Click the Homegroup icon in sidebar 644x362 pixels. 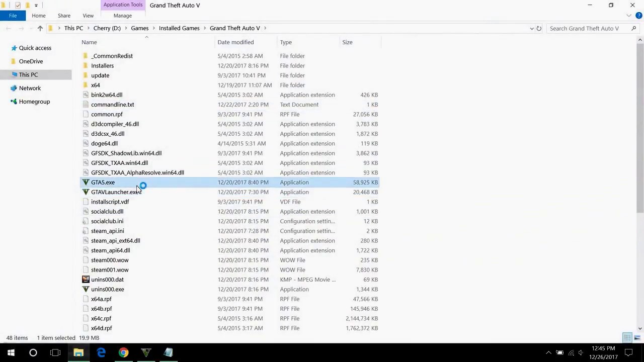(x=14, y=102)
